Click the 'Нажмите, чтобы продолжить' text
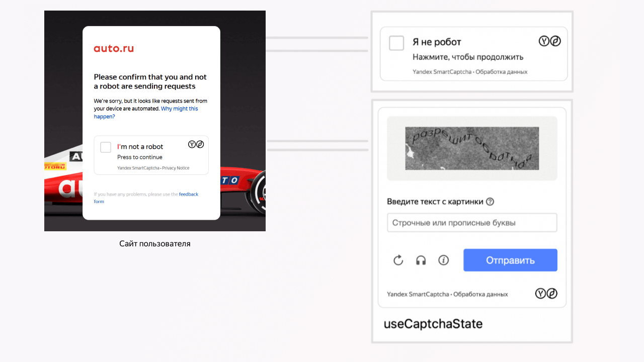 468,57
